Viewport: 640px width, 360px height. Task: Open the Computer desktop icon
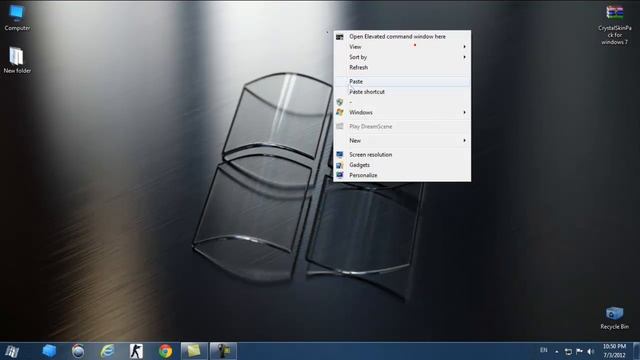point(17,18)
